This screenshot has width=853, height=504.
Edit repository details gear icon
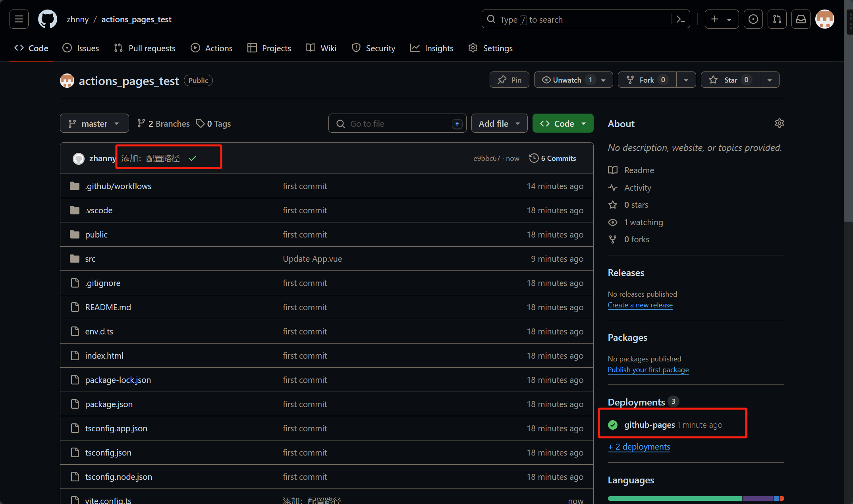point(779,124)
